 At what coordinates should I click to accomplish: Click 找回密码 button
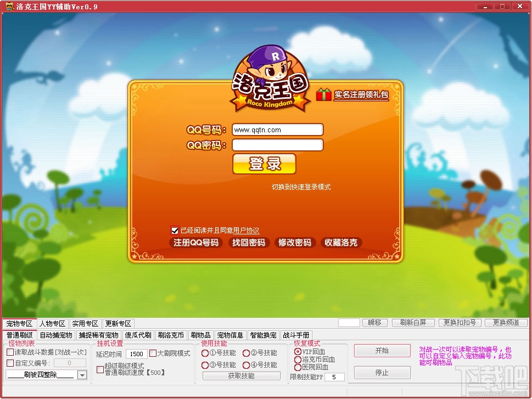[x=249, y=243]
